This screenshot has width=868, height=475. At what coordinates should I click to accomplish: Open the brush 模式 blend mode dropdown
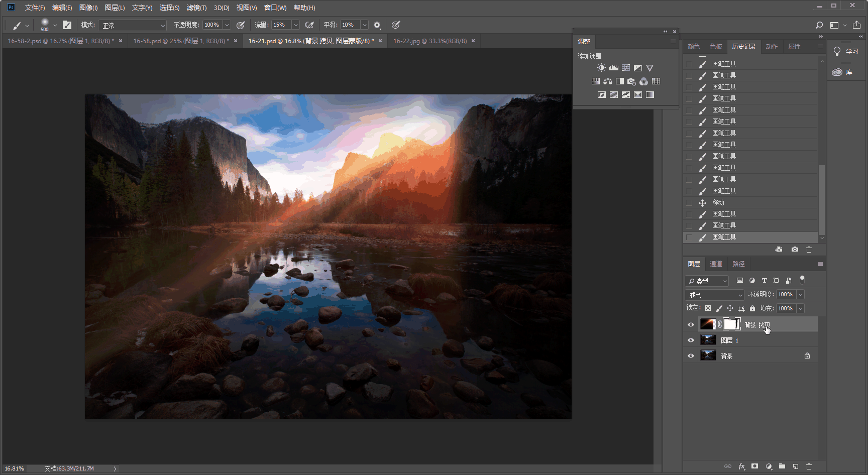(x=133, y=25)
